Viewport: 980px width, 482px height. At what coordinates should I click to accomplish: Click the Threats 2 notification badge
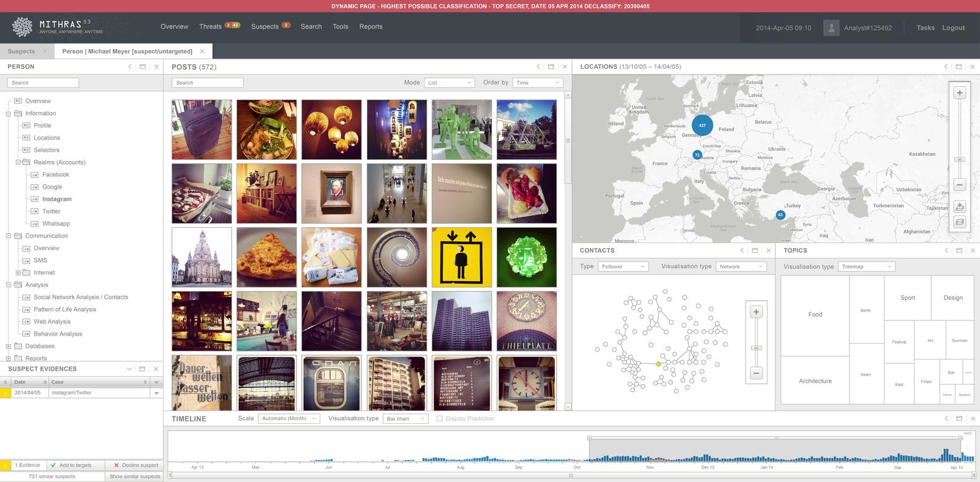pos(228,25)
